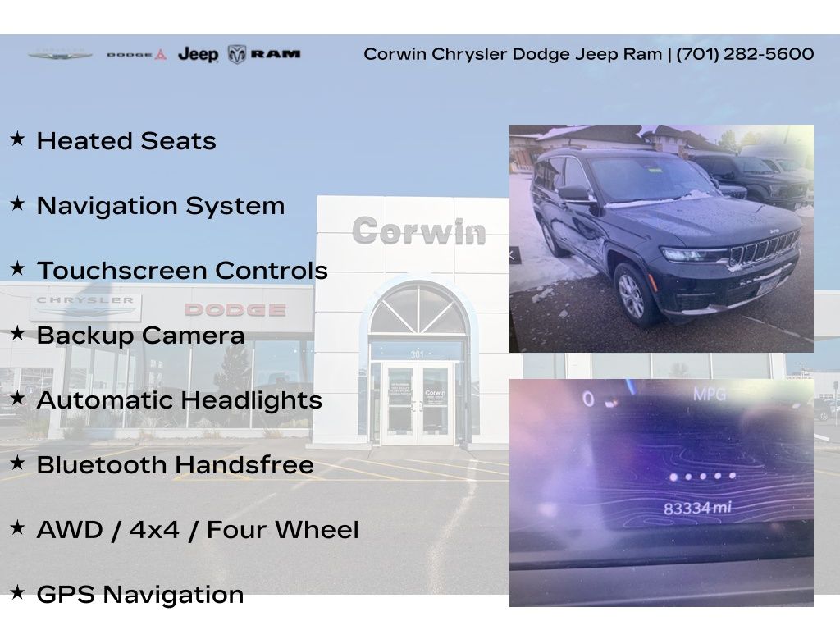Screen dimensions: 840x630
Task: Click the Chrysler wings logo
Action: tap(60, 55)
